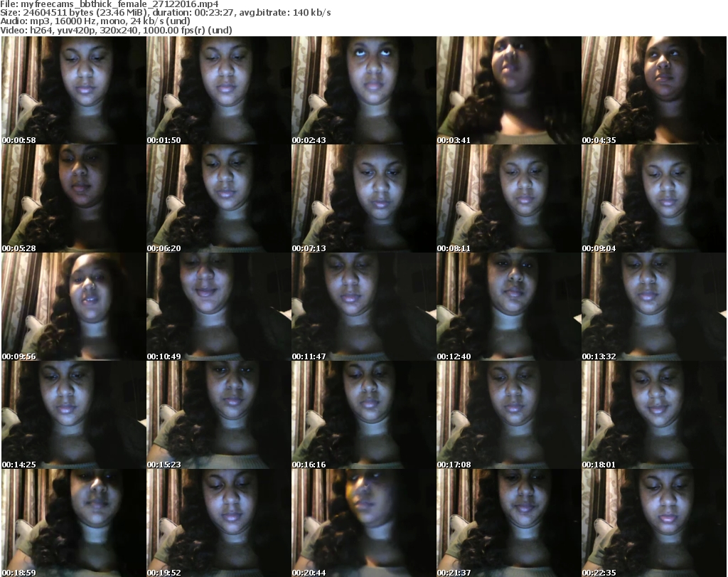Image resolution: width=728 pixels, height=577 pixels.
Task: Select the frame labeled 00:16:16
Action: 363,415
